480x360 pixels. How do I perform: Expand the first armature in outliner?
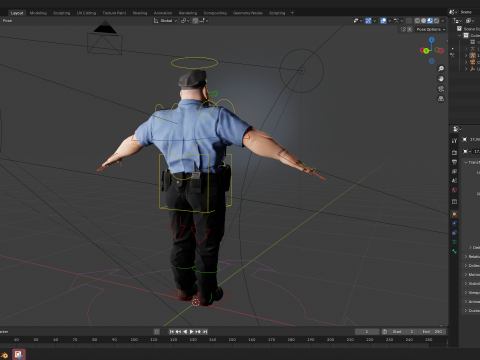coord(466,49)
